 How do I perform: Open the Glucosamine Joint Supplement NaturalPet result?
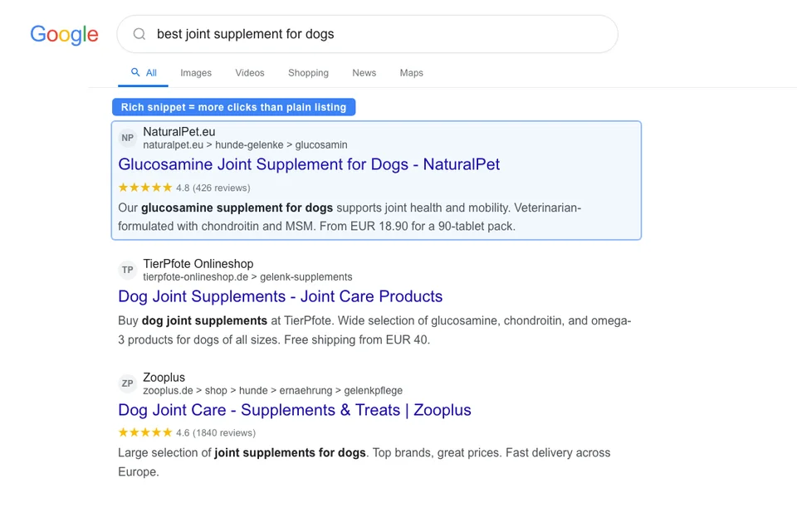309,164
